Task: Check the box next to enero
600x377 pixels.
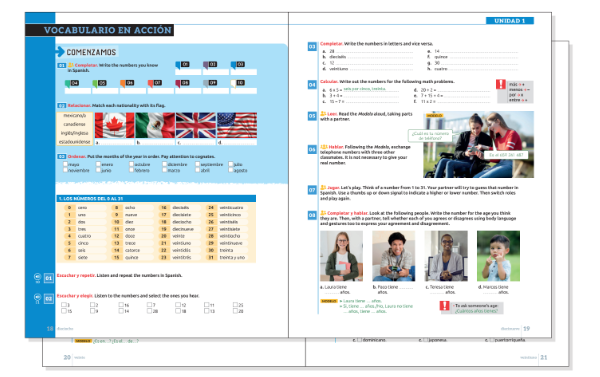Action: coord(98,164)
